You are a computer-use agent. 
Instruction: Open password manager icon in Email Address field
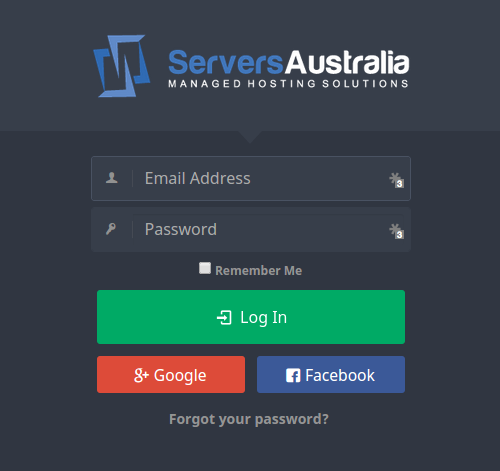(x=396, y=180)
